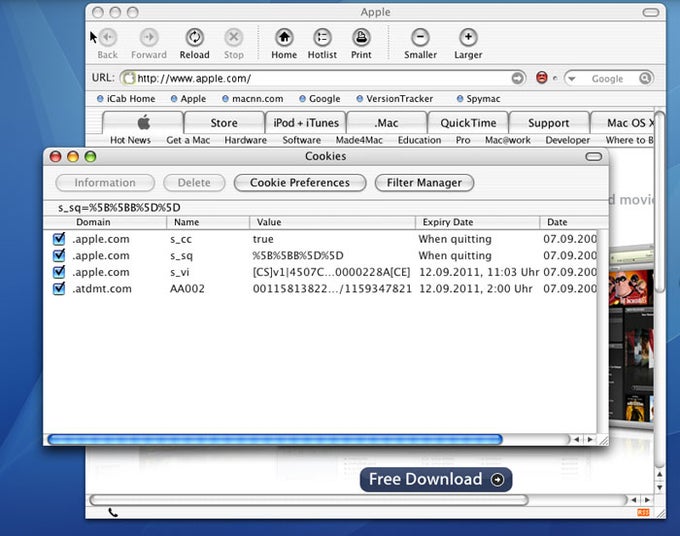
Task: Open the Hotlist icon
Action: click(x=322, y=38)
